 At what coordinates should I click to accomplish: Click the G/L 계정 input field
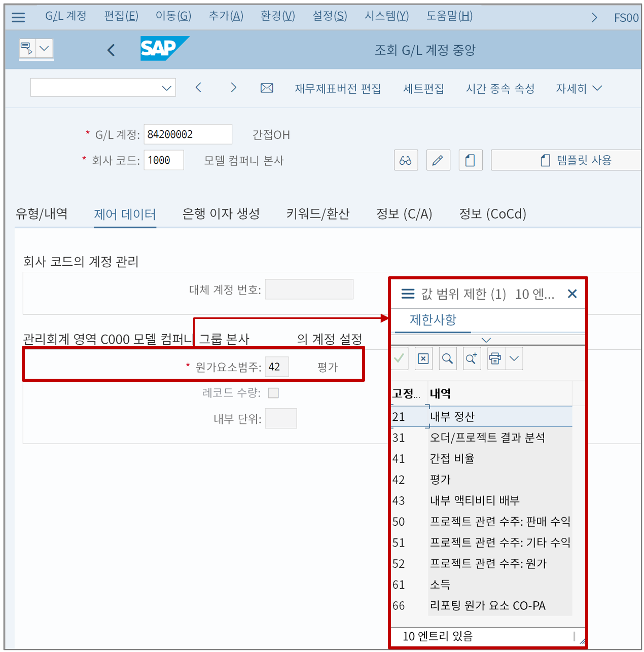click(x=188, y=134)
